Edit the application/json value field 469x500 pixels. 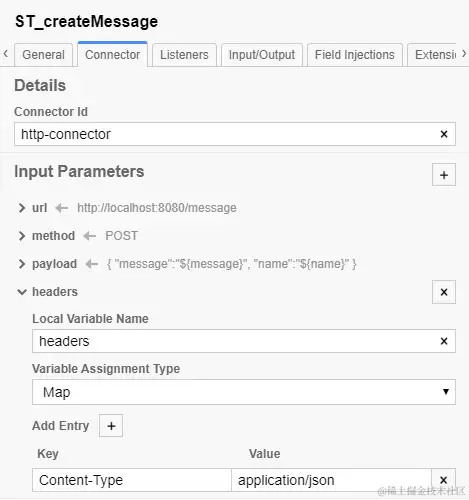click(331, 480)
